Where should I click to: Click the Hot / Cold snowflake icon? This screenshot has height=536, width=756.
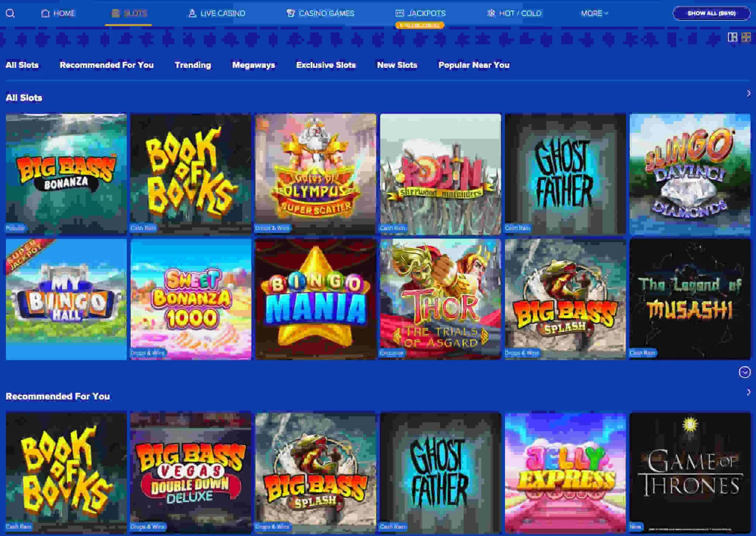click(x=491, y=13)
